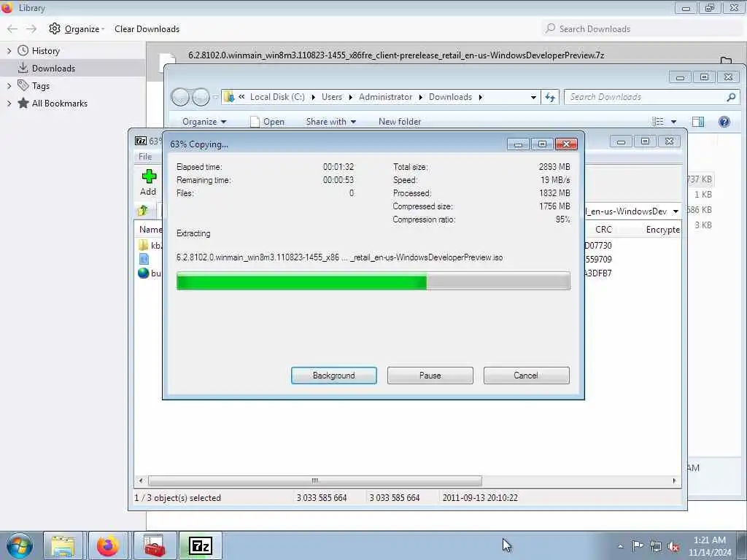Click the Windows Developer Preview .7z download entry
The height and width of the screenshot is (560, 747).
[x=396, y=55]
